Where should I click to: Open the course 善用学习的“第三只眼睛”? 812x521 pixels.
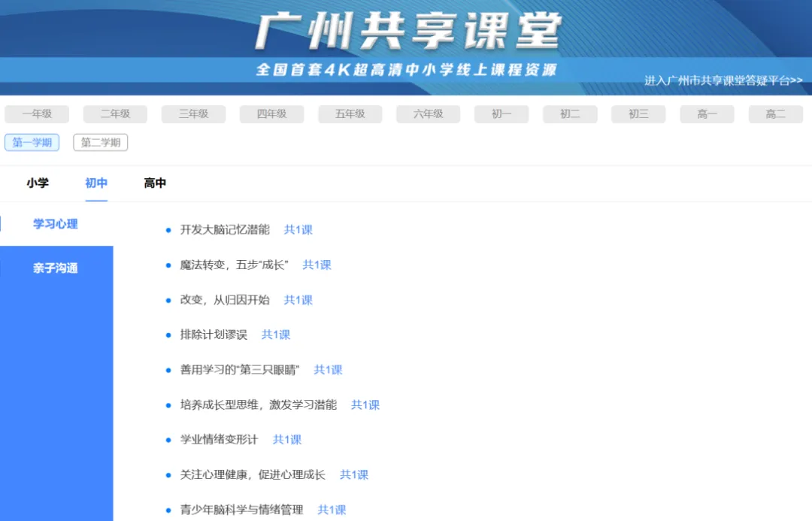pyautogui.click(x=240, y=370)
